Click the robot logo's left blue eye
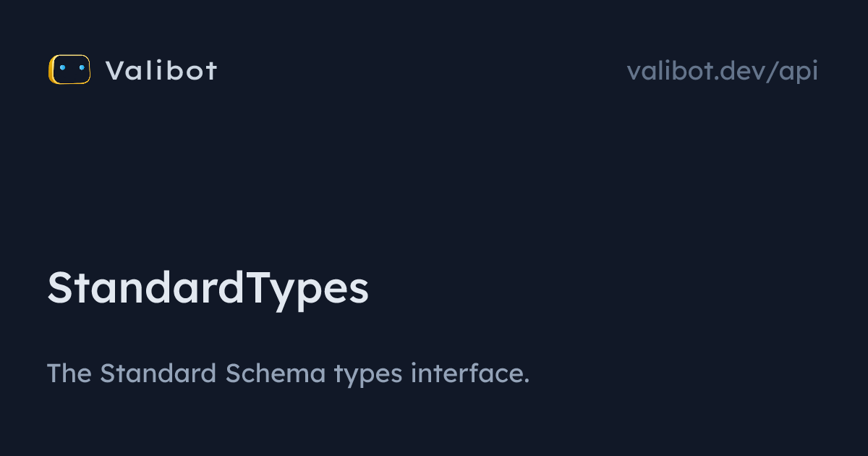 (62, 68)
